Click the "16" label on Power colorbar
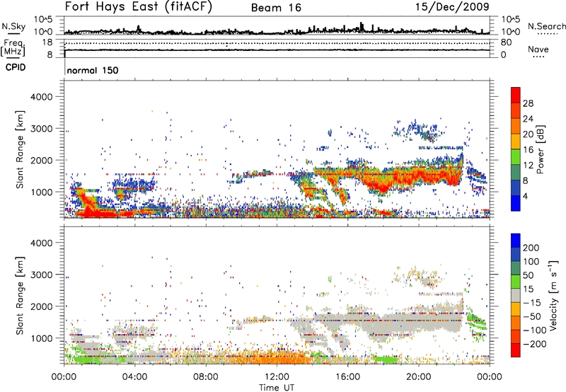 pyautogui.click(x=528, y=150)
